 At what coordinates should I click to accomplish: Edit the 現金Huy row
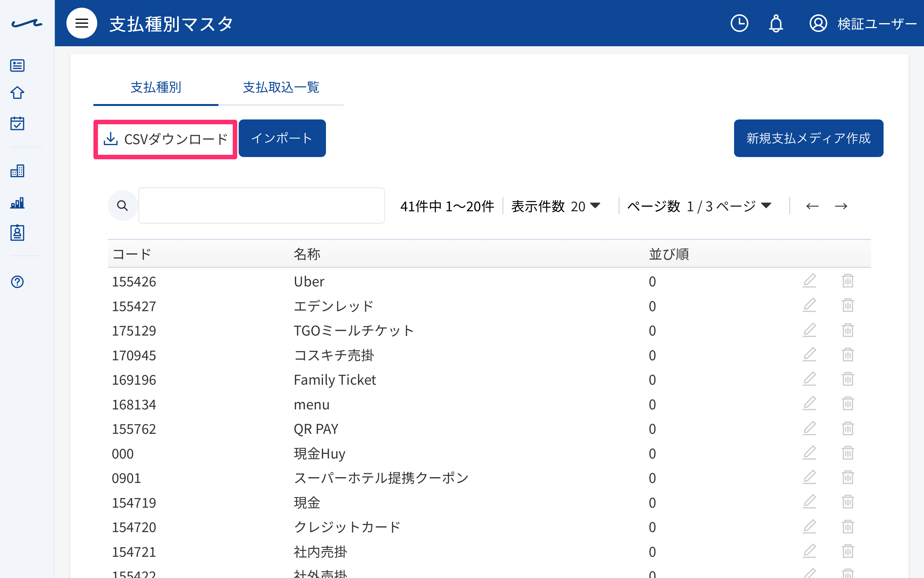809,453
